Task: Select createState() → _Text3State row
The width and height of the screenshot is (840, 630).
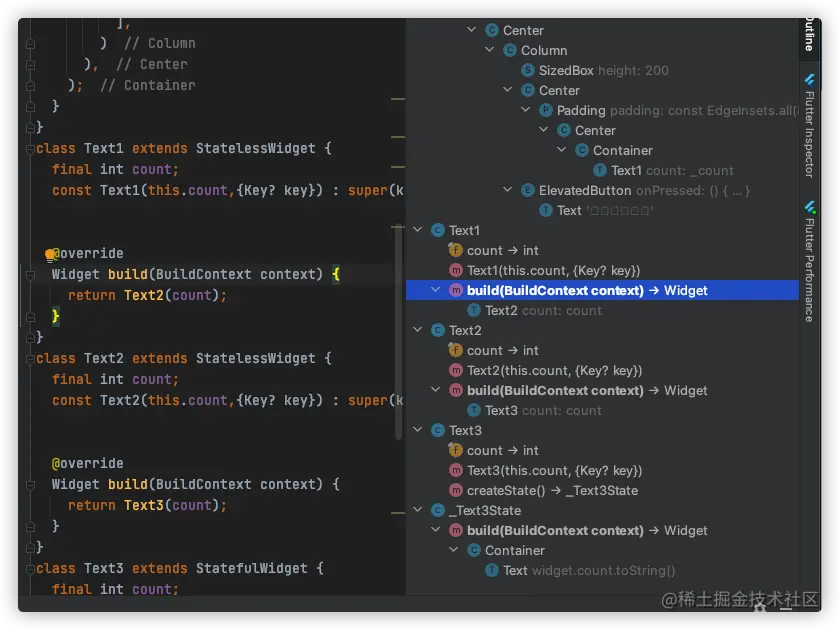Action: pyautogui.click(x=552, y=491)
